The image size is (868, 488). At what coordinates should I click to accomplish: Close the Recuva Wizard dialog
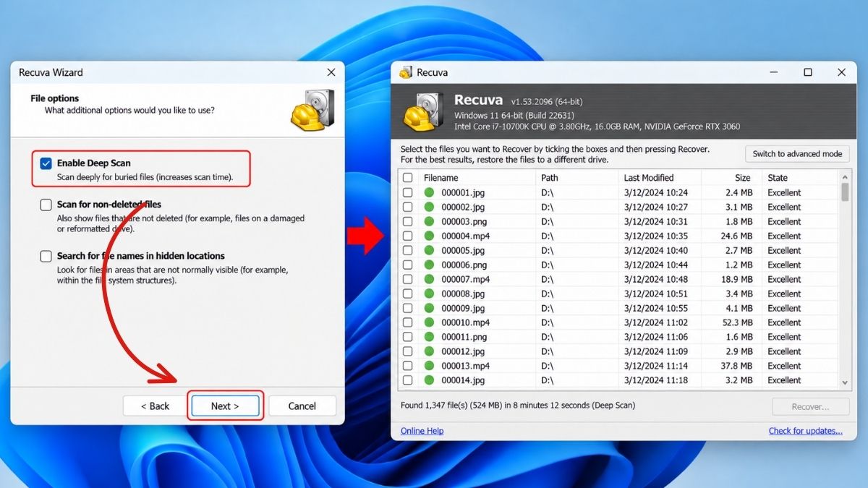click(331, 72)
